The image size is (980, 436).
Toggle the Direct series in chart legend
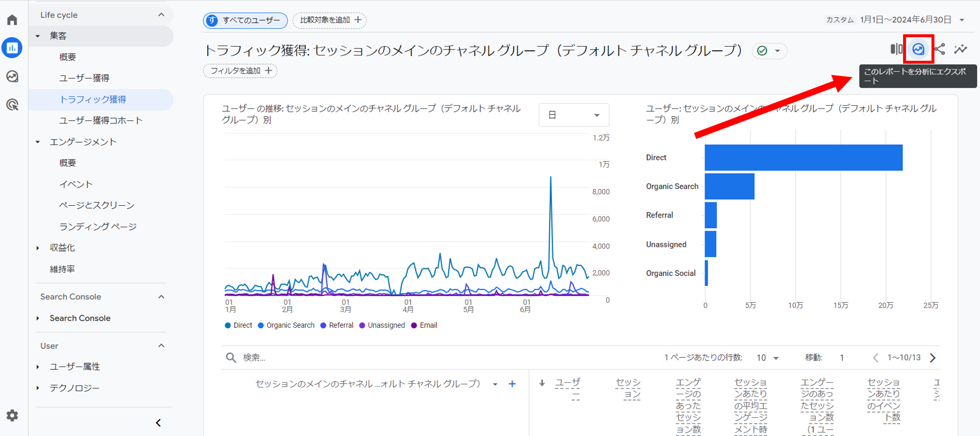(238, 325)
